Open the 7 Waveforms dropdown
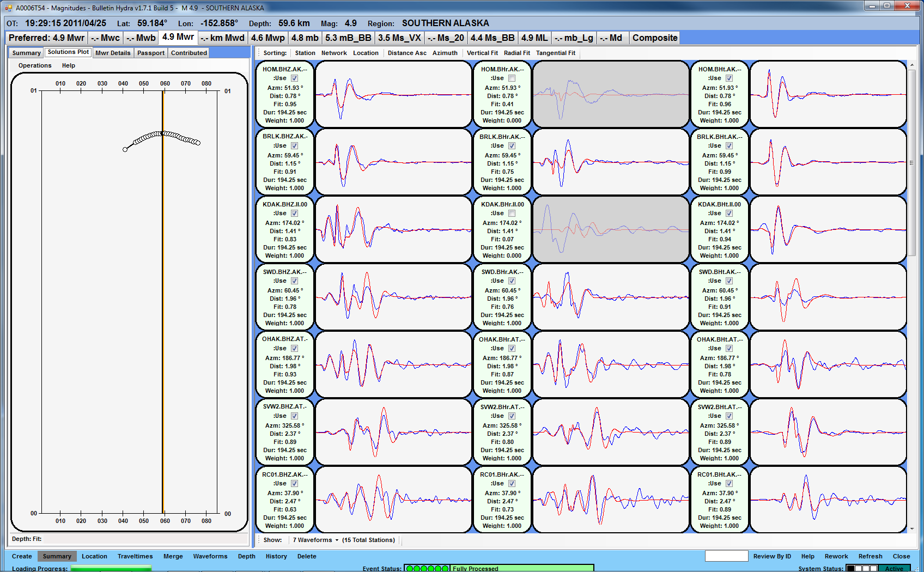The image size is (924, 572). click(x=315, y=540)
